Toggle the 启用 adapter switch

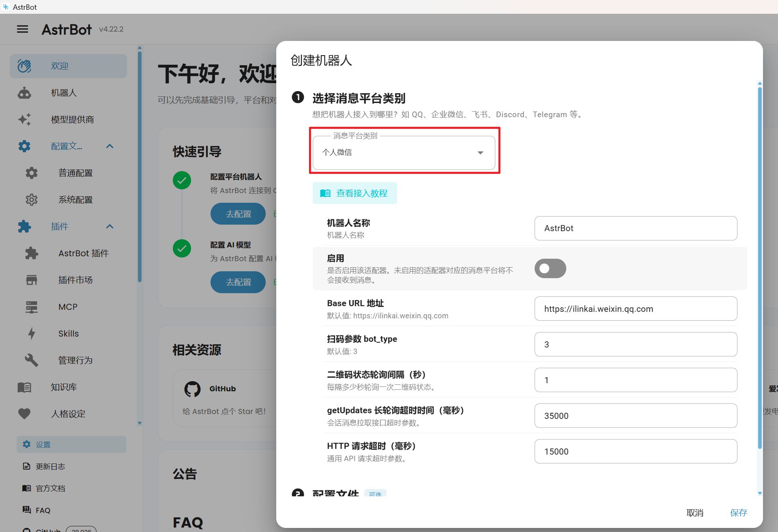coord(550,268)
